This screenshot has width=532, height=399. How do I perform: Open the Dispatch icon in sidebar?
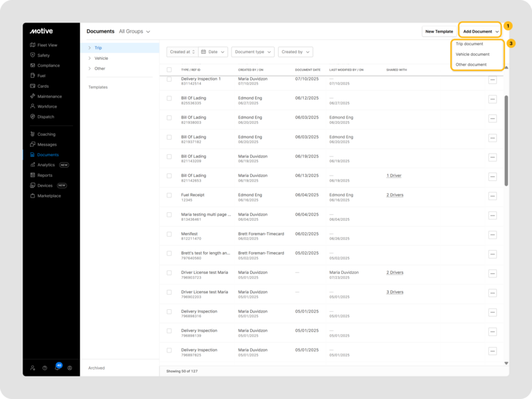point(33,116)
